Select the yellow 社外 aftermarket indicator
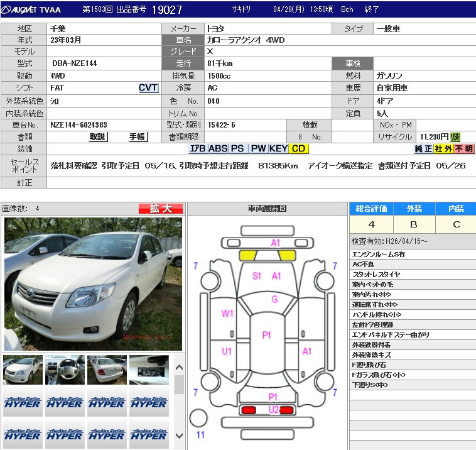 (x=443, y=149)
